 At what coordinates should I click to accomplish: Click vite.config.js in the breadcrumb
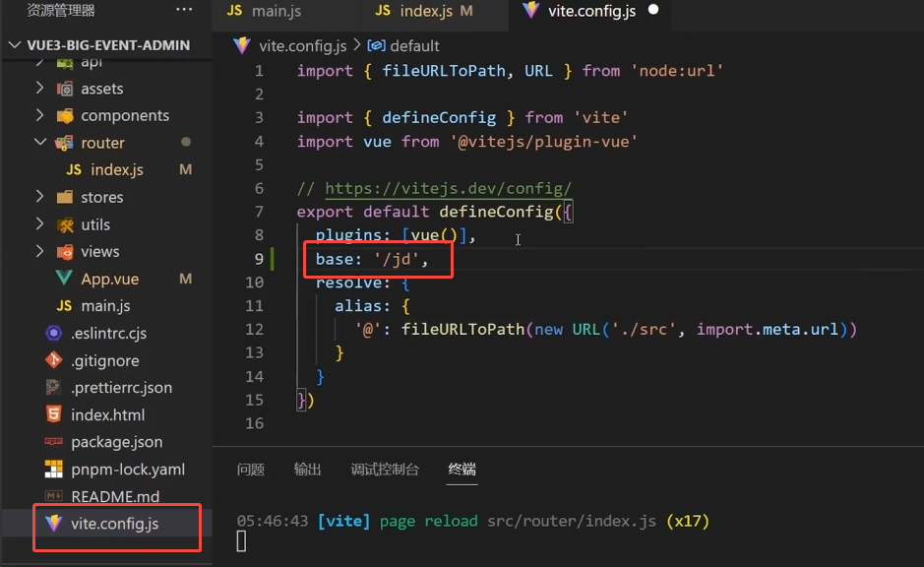coord(303,46)
